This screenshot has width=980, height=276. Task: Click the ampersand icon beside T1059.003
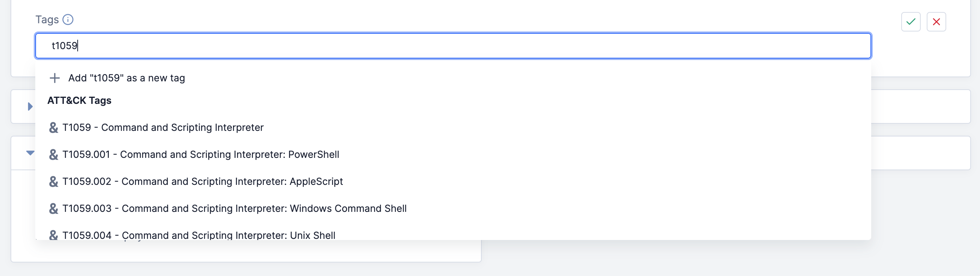click(x=54, y=208)
